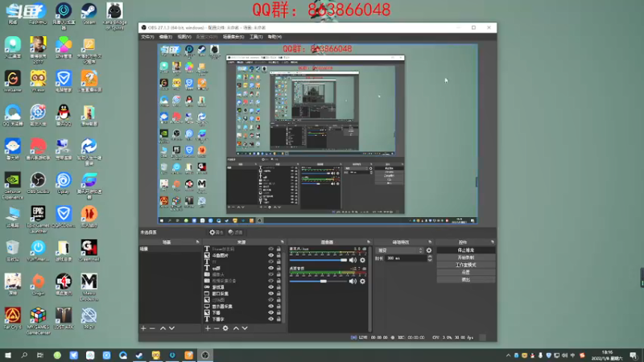Click the 300 ms transition duration field
This screenshot has width=644, height=362.
coord(406,258)
